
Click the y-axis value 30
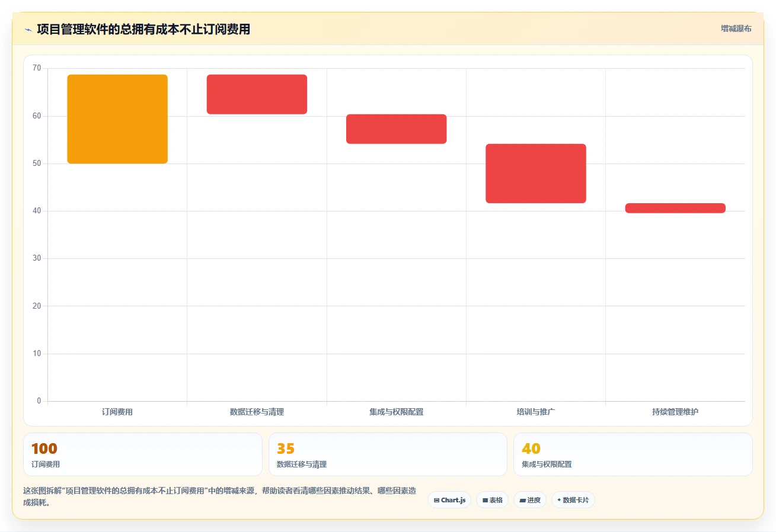tap(37, 259)
